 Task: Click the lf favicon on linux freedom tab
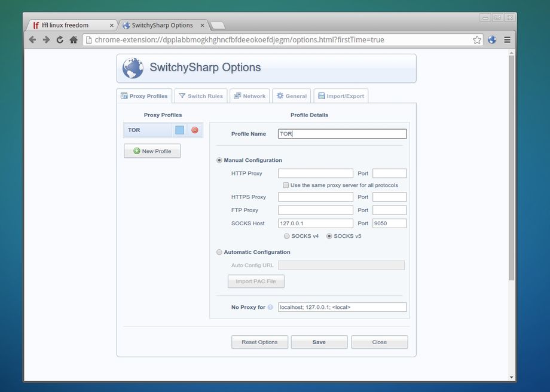[x=36, y=25]
